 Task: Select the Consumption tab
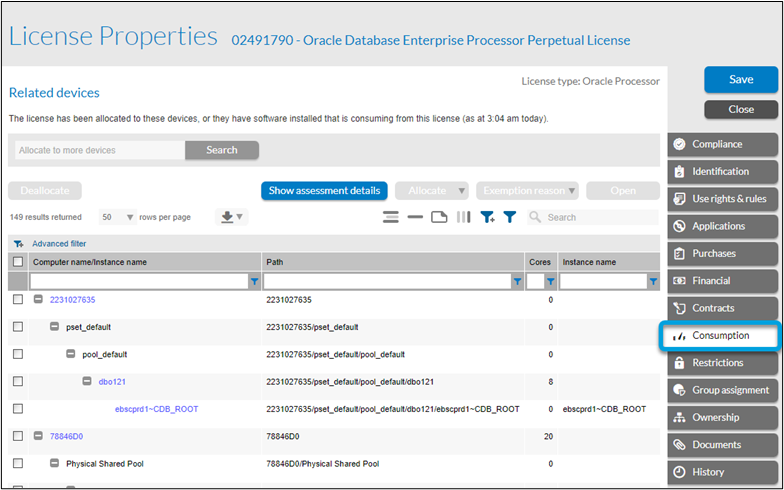pos(720,336)
